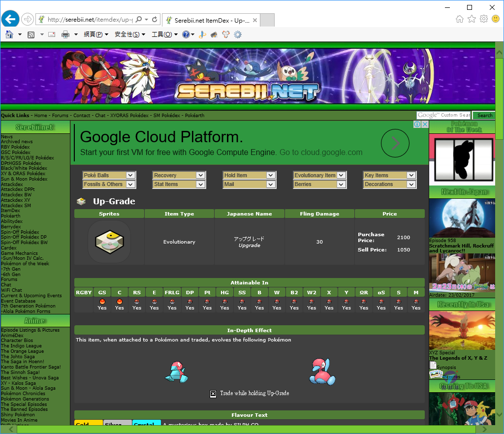Screen dimensions: 504x434
Task: Expand the Home button dropdown arrow
Action: click(x=20, y=34)
